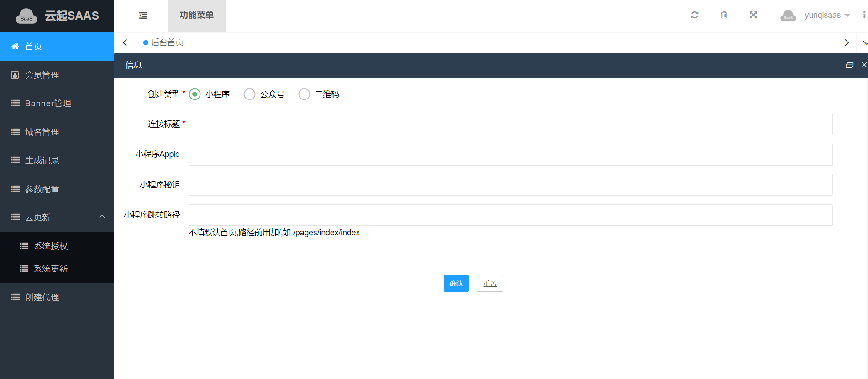Click the 云起SAAS cloud logo
Viewport: 868px width, 379px height.
coord(26,16)
